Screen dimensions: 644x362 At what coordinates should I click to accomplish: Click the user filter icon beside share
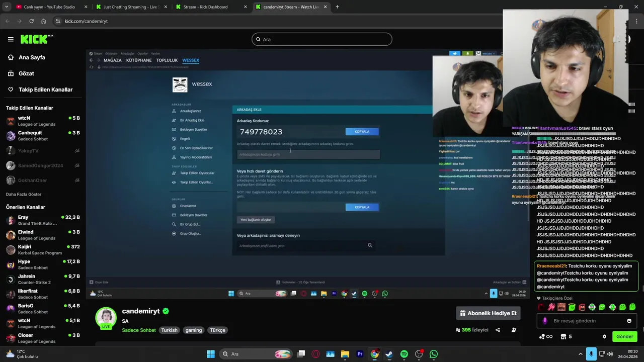514,330
